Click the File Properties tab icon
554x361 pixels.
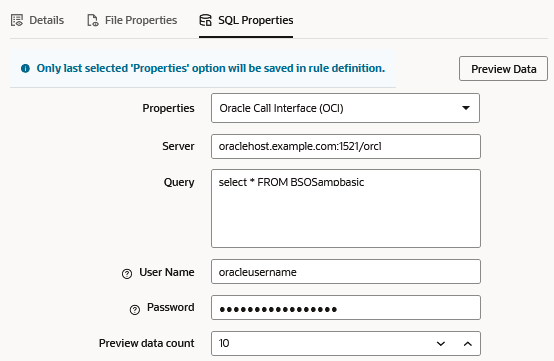[93, 20]
